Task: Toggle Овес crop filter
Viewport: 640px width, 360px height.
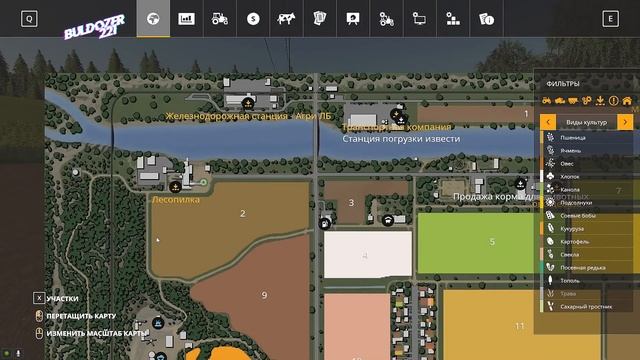Action: [x=587, y=164]
